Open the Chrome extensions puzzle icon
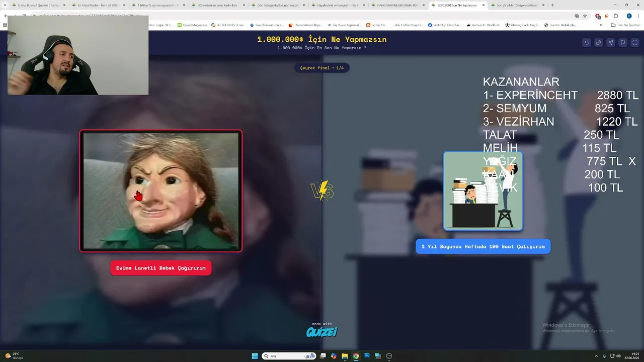Image resolution: width=644 pixels, height=362 pixels. point(615,16)
